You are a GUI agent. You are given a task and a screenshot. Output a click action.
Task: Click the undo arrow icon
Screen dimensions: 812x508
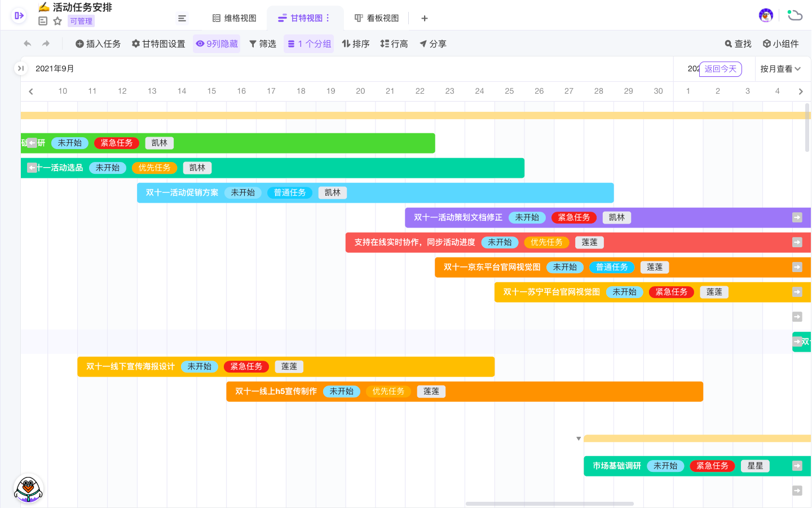(27, 43)
